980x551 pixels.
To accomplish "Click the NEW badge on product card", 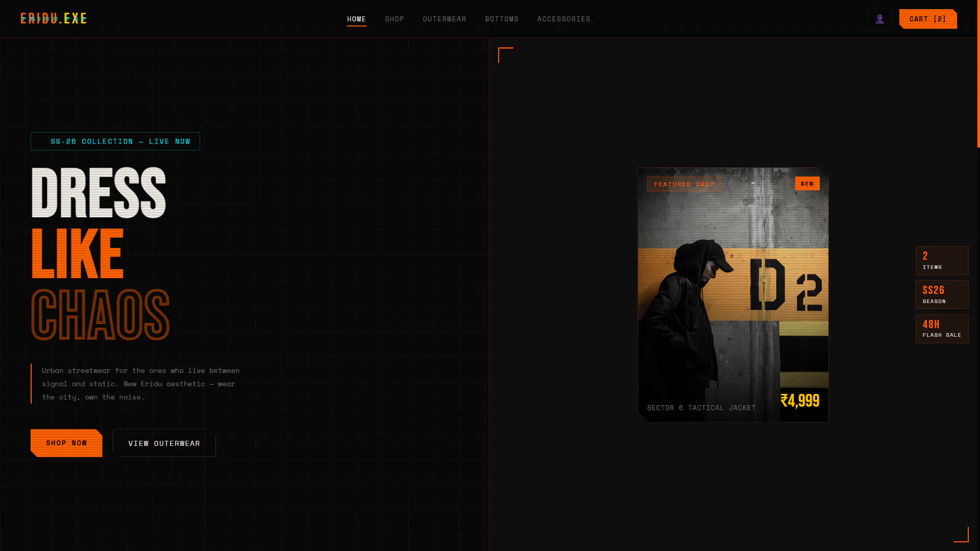I will (807, 183).
